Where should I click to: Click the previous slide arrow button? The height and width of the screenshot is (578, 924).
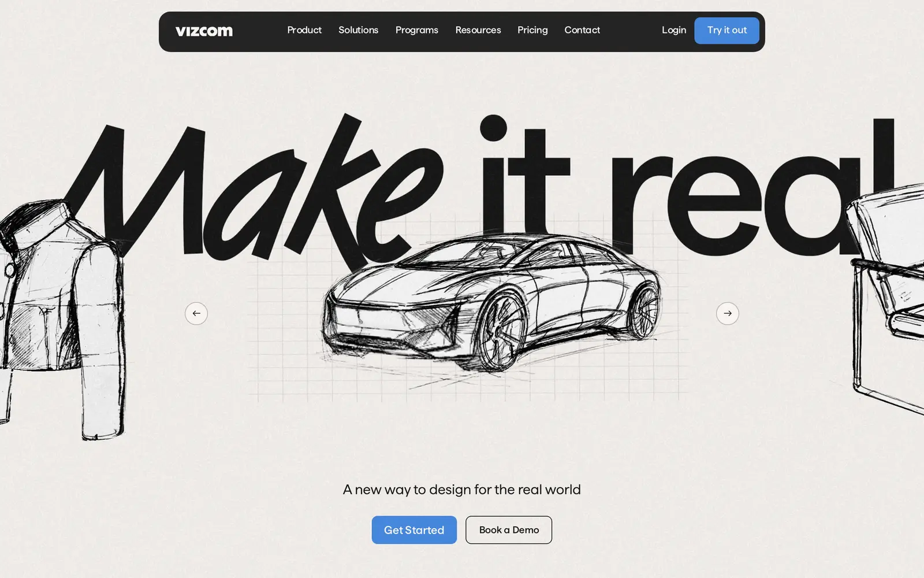pyautogui.click(x=196, y=313)
